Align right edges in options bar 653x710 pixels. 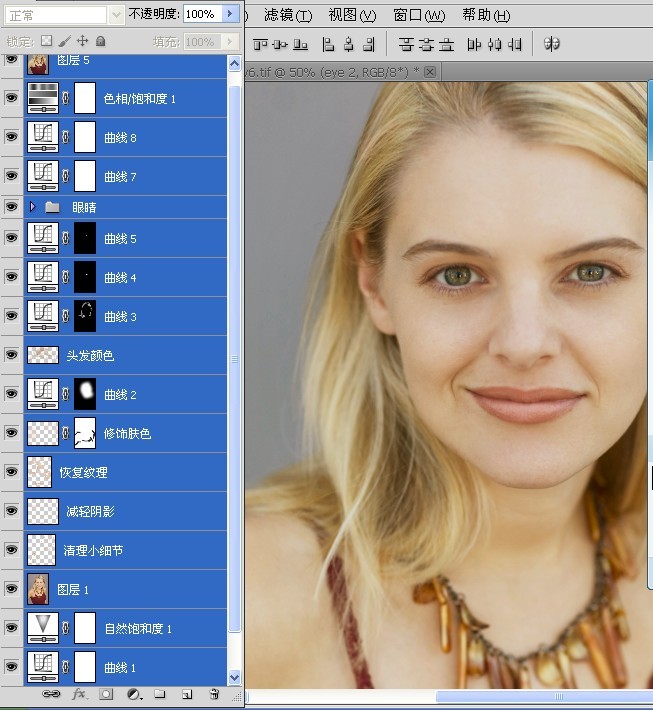[x=370, y=44]
